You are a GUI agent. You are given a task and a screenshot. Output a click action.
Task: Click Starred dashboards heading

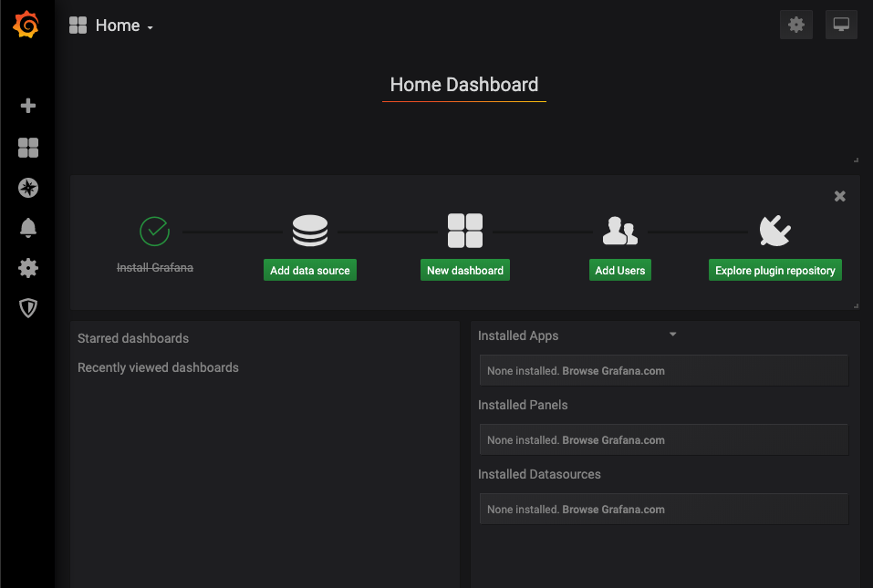click(x=133, y=338)
